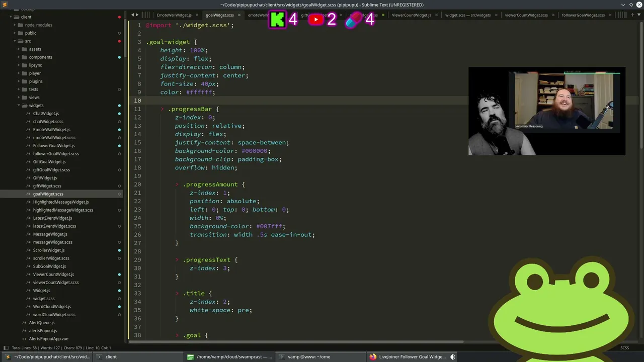Place cursor on '.progressAmount {' selector

click(x=213, y=185)
